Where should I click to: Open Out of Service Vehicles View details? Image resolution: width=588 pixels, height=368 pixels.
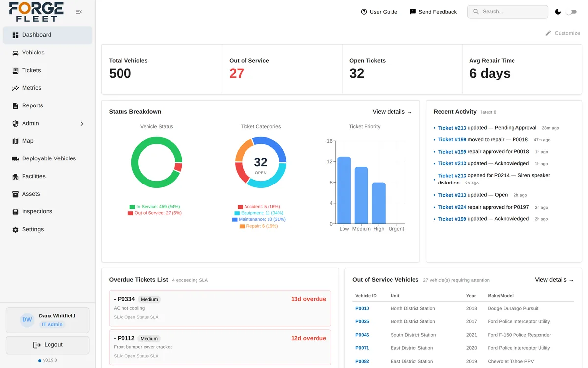[x=554, y=280]
